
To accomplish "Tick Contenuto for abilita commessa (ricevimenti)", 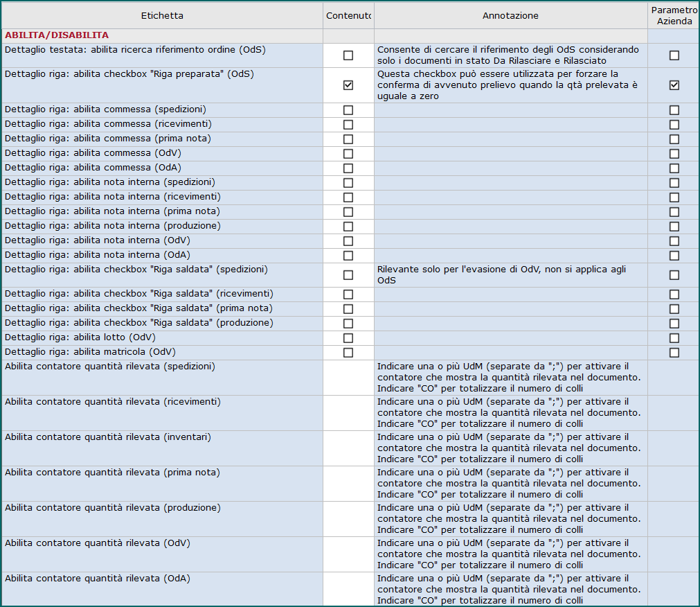I will (x=348, y=125).
